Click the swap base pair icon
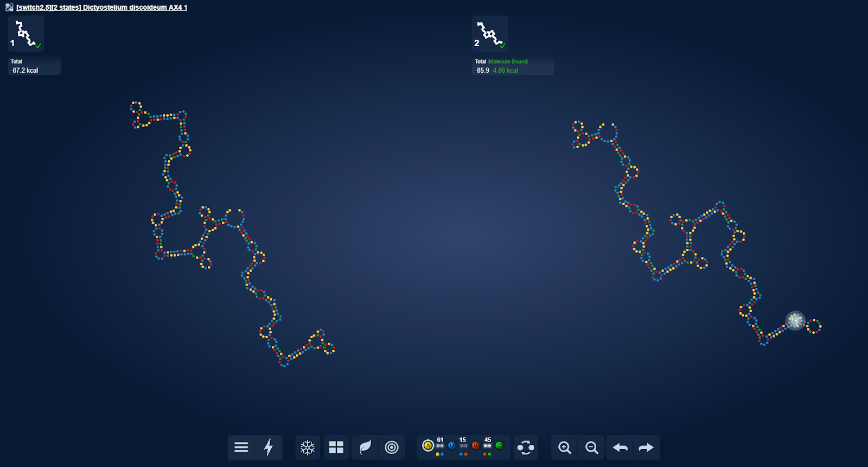The height and width of the screenshot is (467, 868). point(526,447)
